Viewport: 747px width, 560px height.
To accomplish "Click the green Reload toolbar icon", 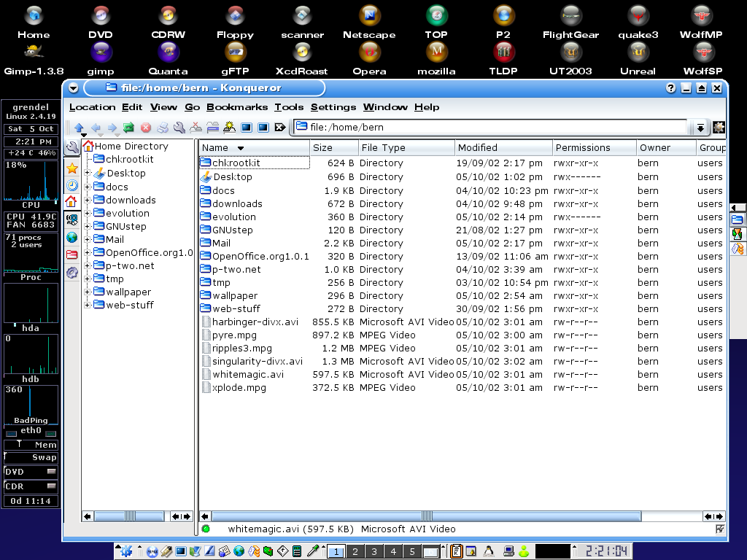I will [x=129, y=128].
